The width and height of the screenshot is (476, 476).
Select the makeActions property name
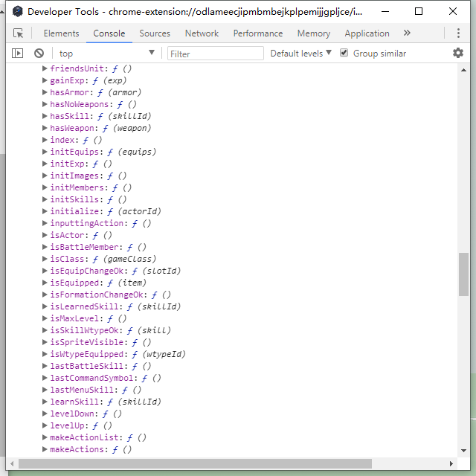(77, 449)
